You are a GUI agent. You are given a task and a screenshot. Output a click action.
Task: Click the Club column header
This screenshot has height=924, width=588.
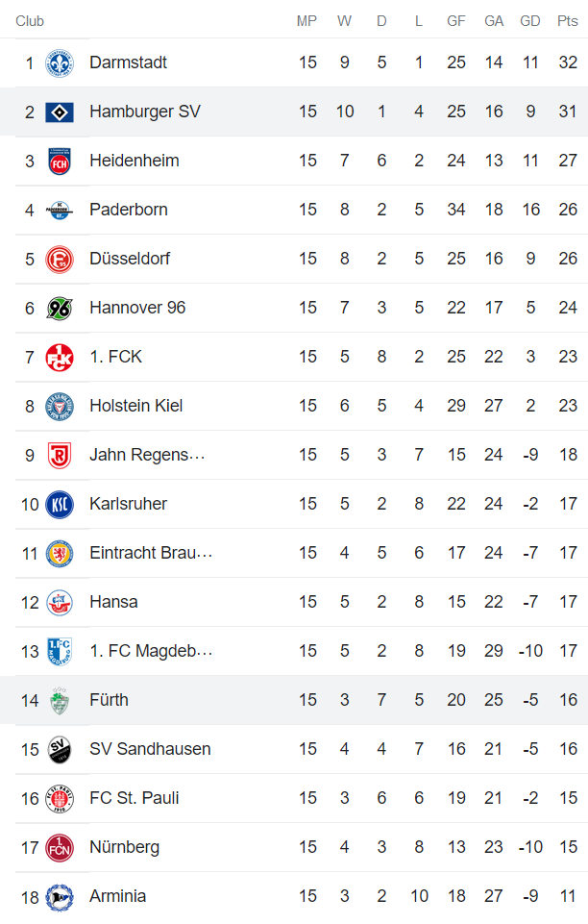tap(30, 21)
